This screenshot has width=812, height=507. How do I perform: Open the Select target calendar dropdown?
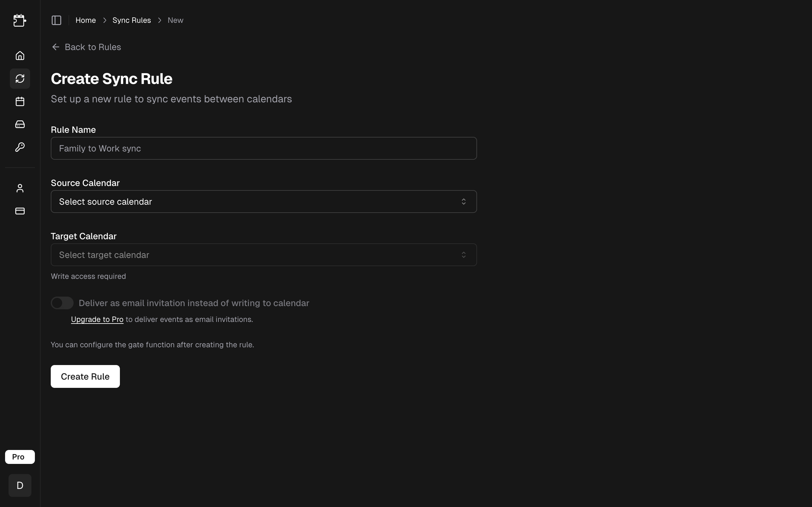click(264, 254)
